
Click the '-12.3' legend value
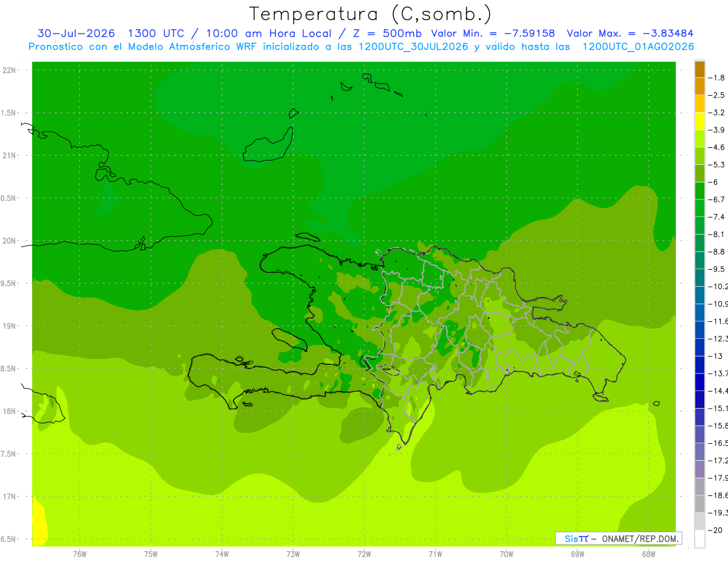pos(717,339)
